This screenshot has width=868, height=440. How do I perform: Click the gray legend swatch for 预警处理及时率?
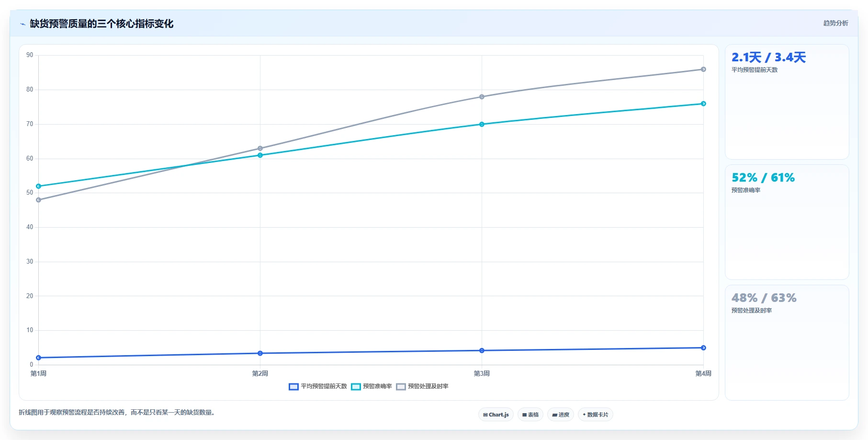401,387
